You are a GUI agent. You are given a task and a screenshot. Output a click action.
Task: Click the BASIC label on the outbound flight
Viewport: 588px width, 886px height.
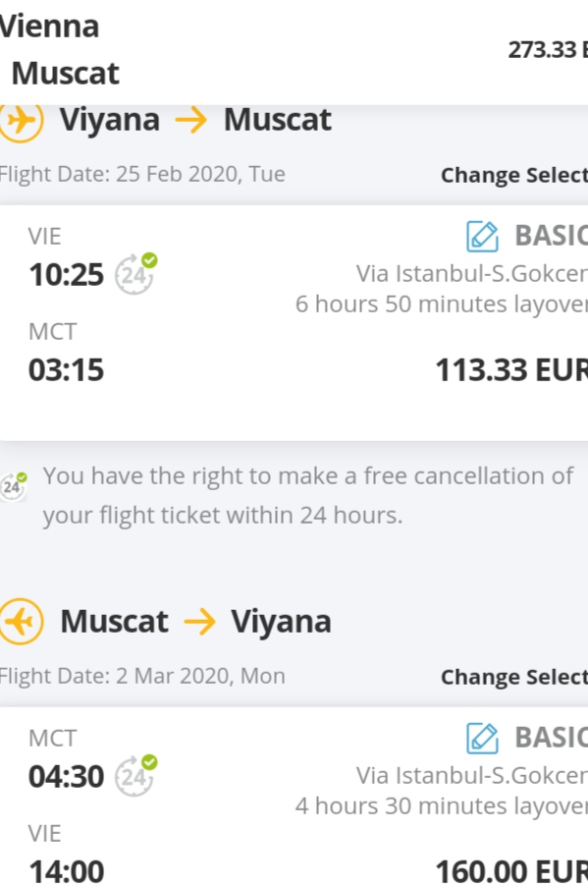tap(551, 236)
